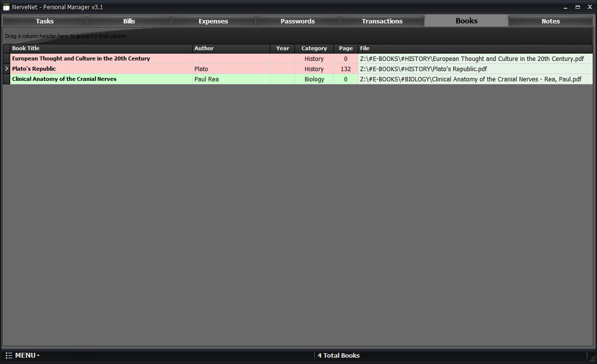Open the Bills tab
Screen dimensions: 597x364
(x=129, y=21)
